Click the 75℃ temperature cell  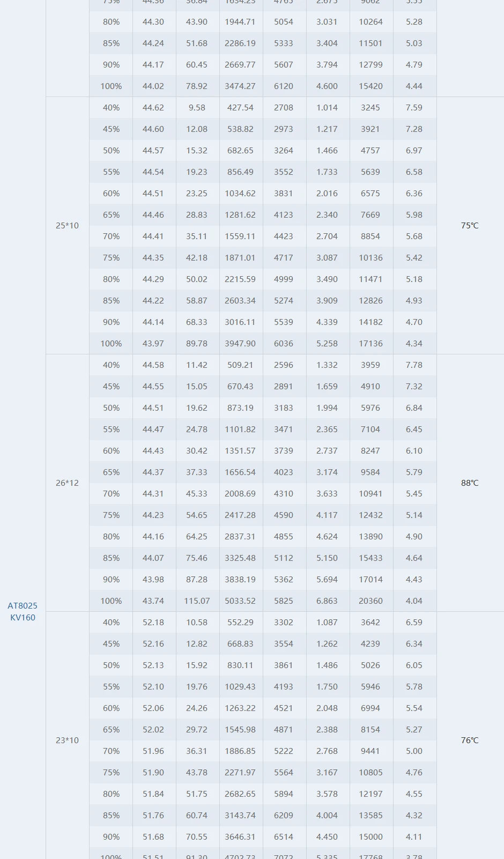click(470, 226)
